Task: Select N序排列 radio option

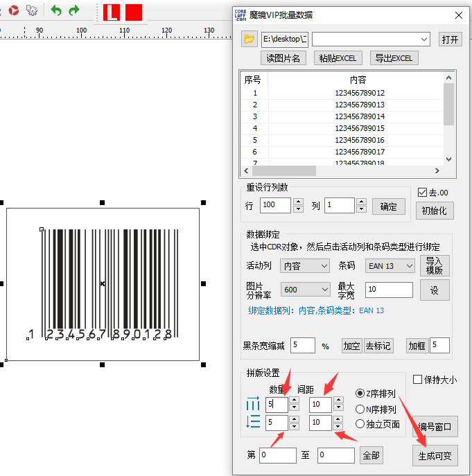Action: (x=360, y=409)
